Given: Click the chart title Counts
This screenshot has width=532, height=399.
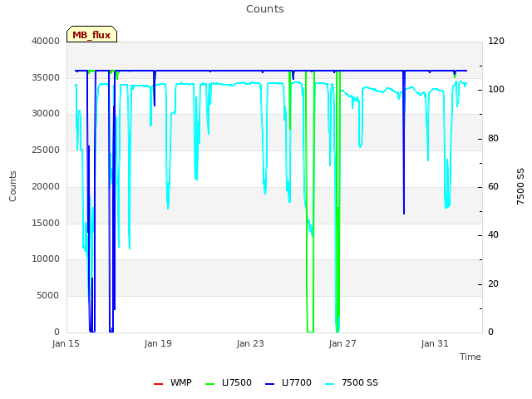Looking at the screenshot, I should coord(265,9).
